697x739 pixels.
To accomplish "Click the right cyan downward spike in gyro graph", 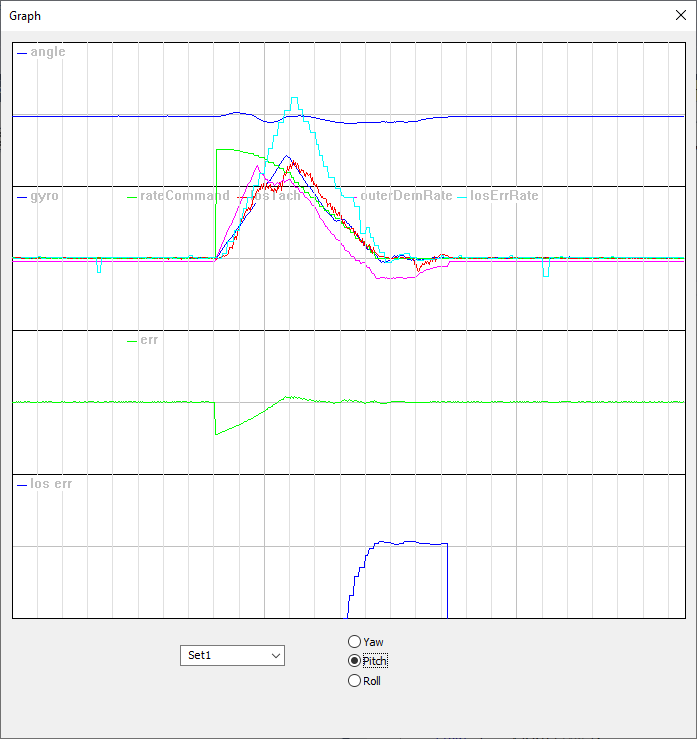I will [545, 273].
